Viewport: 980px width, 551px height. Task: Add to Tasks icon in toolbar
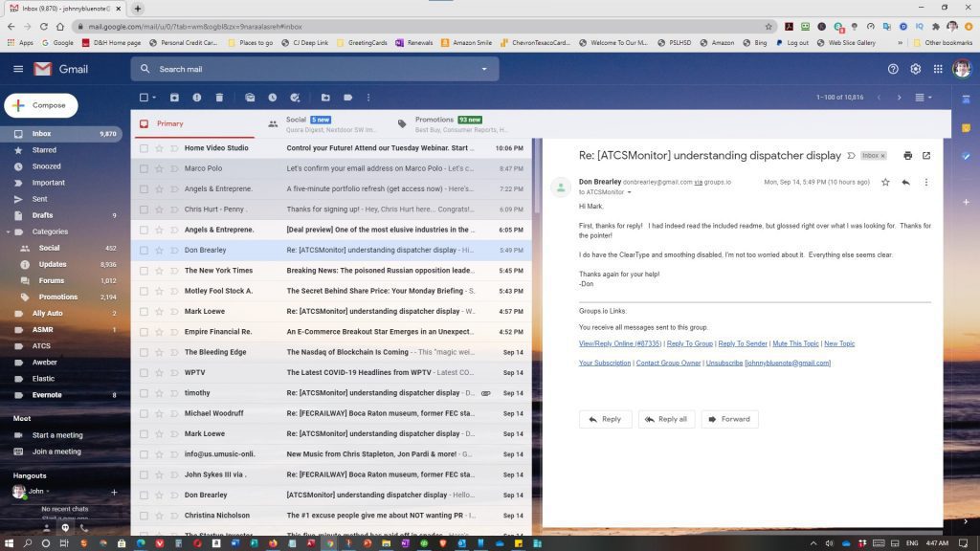295,98
